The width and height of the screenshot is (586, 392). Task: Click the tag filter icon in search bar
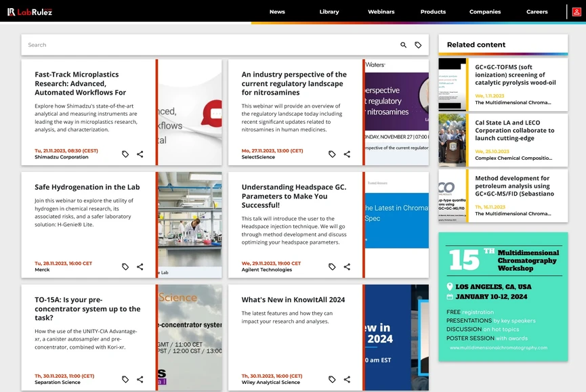(x=418, y=45)
